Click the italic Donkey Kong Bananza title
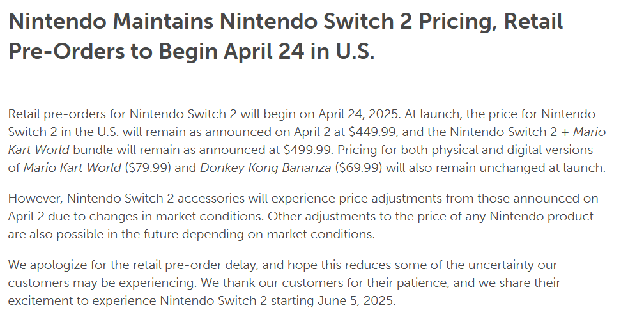Image resolution: width=644 pixels, height=317 pixels. coord(265,168)
